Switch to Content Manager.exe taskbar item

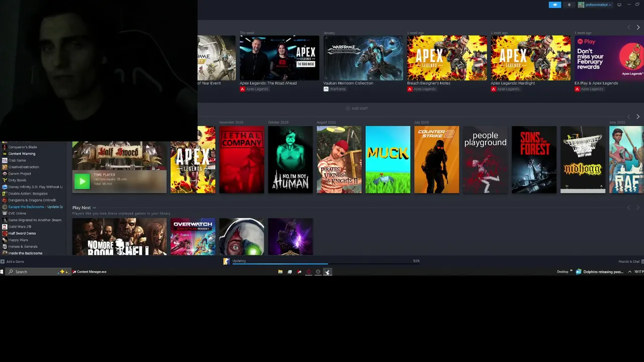click(x=90, y=271)
